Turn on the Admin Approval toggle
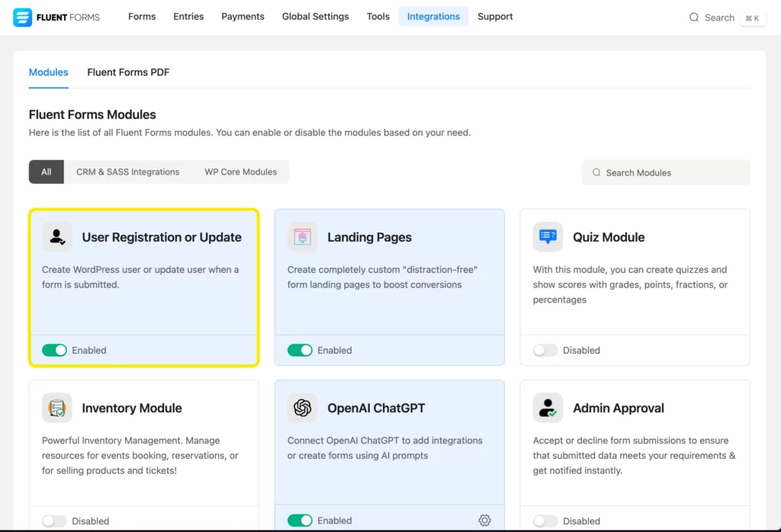Screen dimensions: 781x532 click(545, 521)
